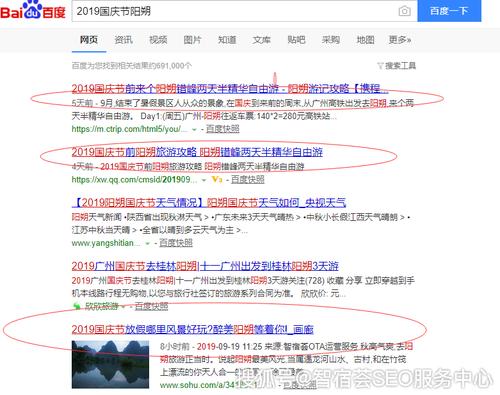The height and width of the screenshot is (395, 500).
Task: Open result 2019国庆节放假哪里风景好玩
Action: click(x=193, y=330)
